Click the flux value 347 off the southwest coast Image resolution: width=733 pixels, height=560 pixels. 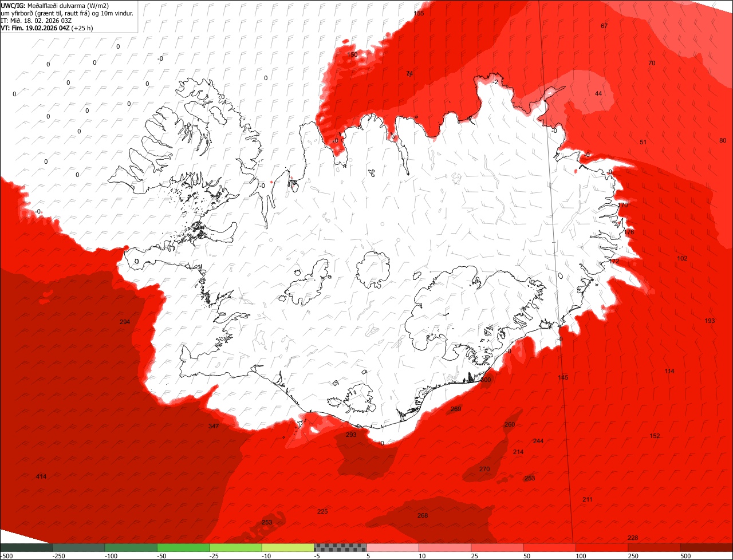pyautogui.click(x=214, y=426)
